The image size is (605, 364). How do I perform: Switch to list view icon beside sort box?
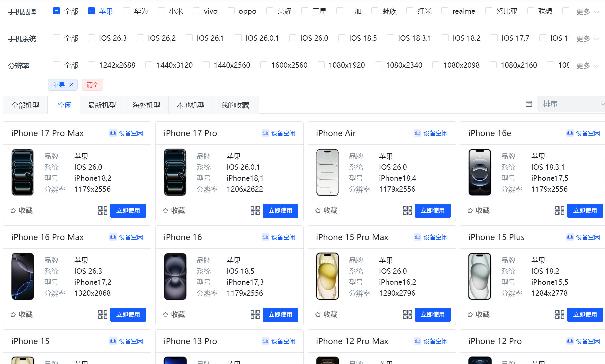529,104
